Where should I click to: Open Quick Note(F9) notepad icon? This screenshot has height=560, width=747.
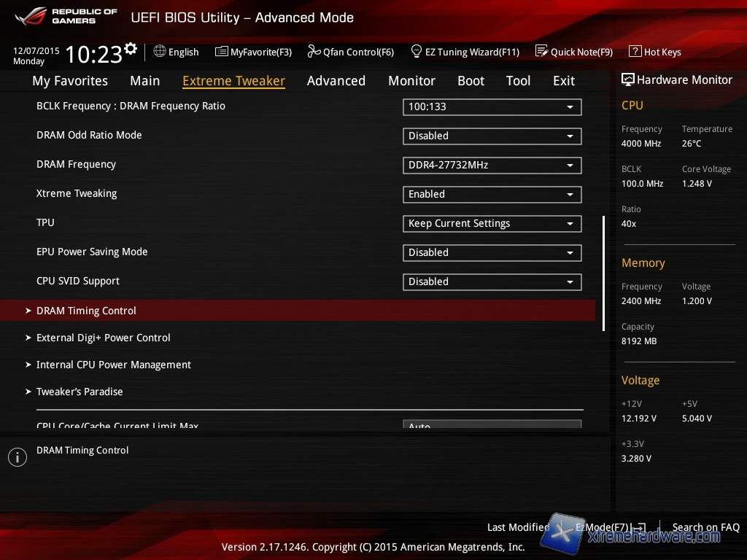click(x=541, y=52)
